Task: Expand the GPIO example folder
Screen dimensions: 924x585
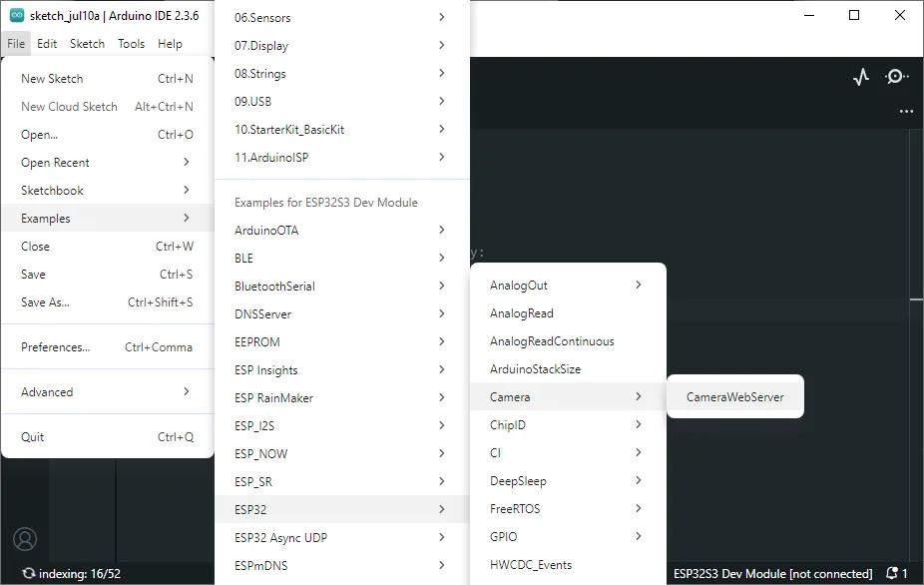Action: (568, 537)
